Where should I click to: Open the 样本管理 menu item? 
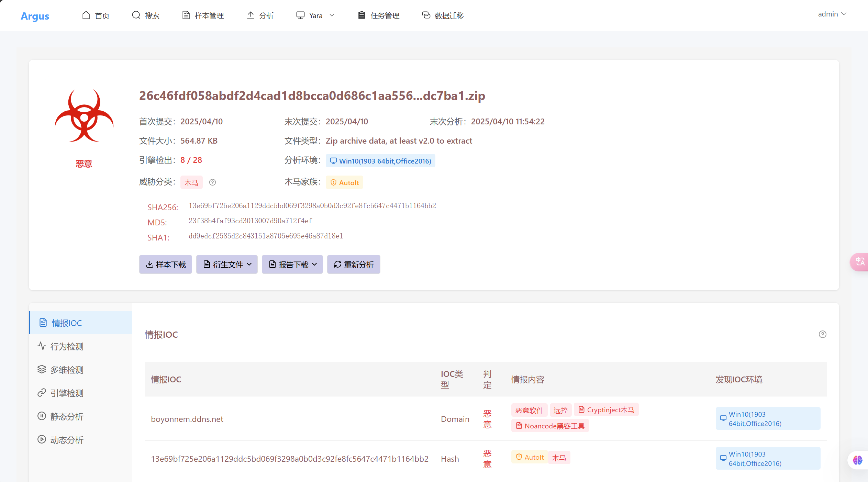click(203, 15)
